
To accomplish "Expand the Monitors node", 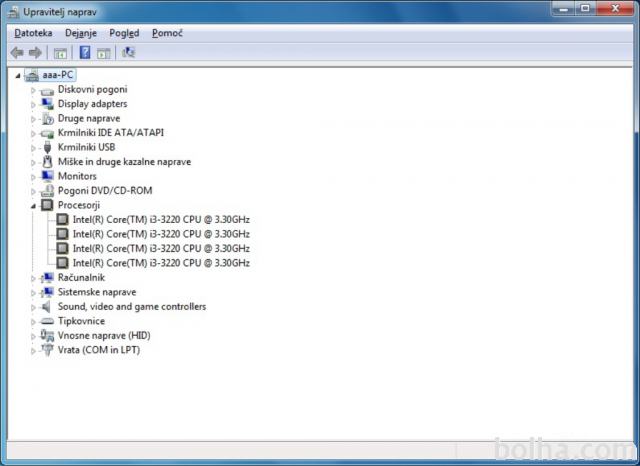I will tap(33, 177).
